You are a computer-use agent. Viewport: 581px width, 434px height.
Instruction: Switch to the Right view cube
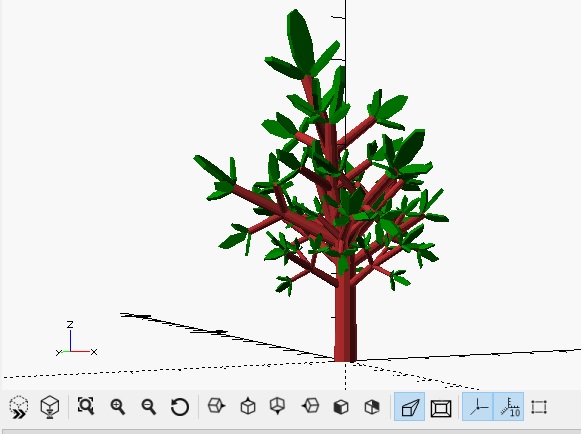216,406
